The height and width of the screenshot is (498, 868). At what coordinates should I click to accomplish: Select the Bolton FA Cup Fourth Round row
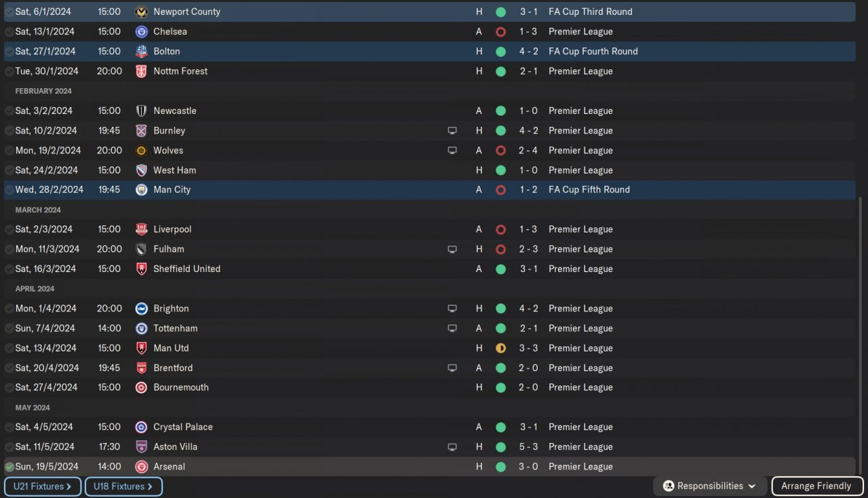pyautogui.click(x=339, y=52)
